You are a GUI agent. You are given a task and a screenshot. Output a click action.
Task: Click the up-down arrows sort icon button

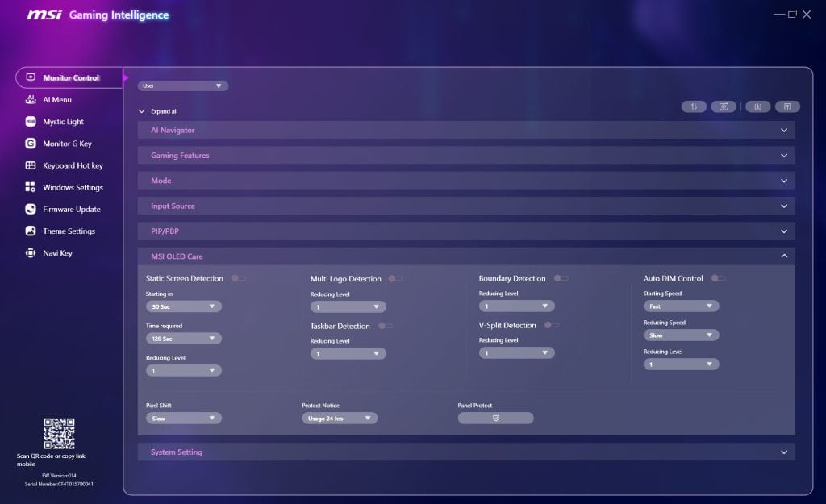694,106
